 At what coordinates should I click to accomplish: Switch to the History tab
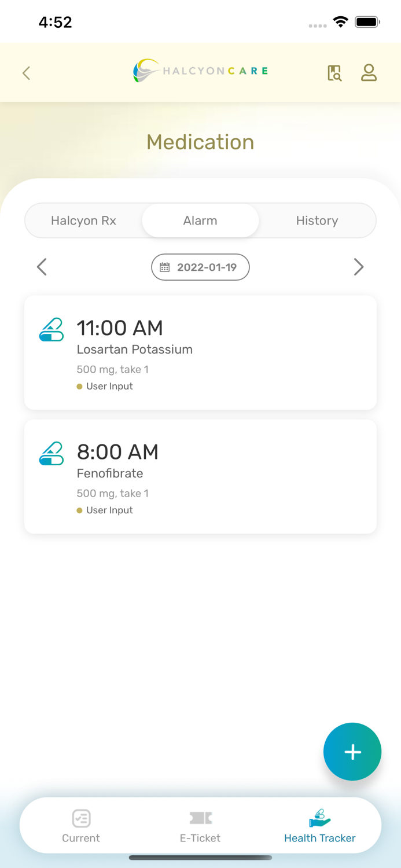317,220
